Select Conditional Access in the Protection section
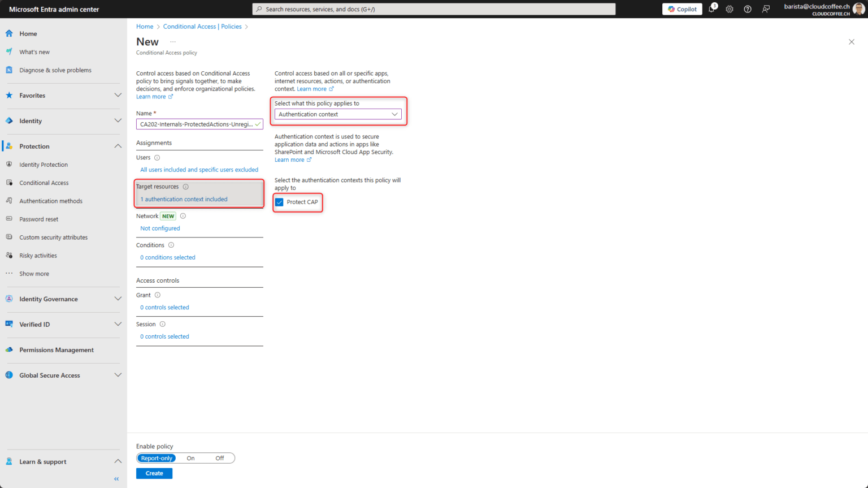Screen dimensions: 868x488 44,182
